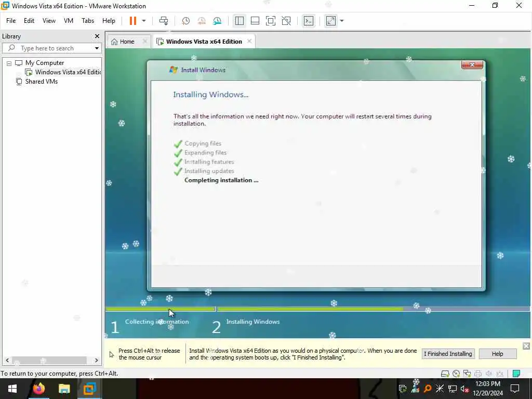Click the library scroll left arrow
The width and height of the screenshot is (532, 399).
tap(7, 360)
